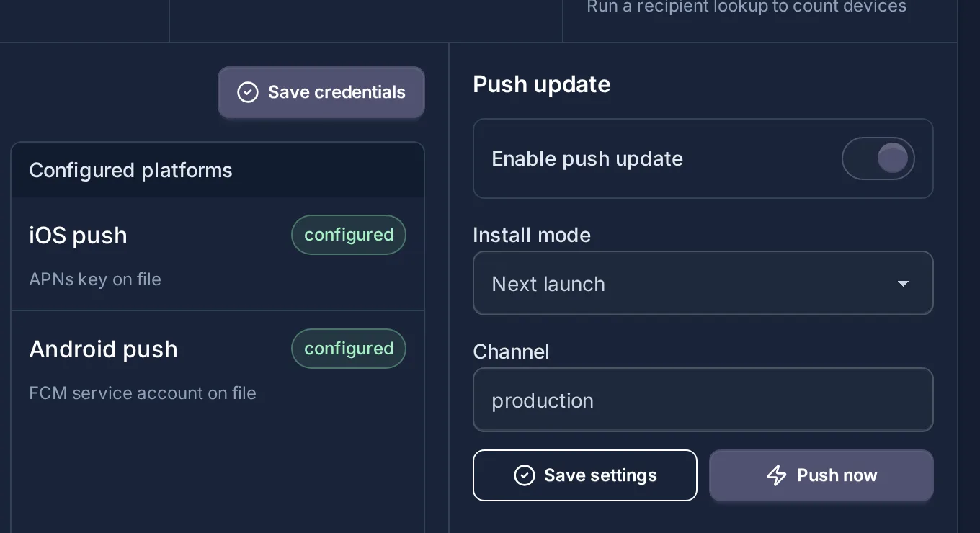The height and width of the screenshot is (533, 980).
Task: Click the Save credentials button
Action: [x=321, y=92]
